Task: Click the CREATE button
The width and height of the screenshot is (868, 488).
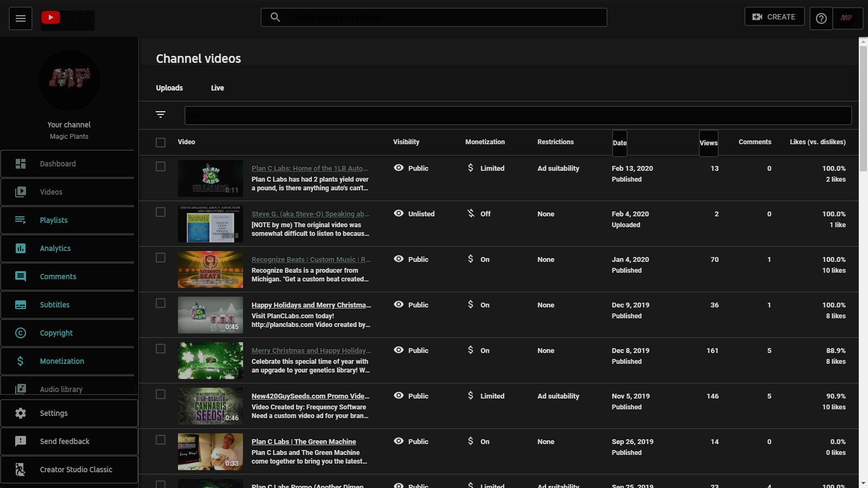Action: 774,16
